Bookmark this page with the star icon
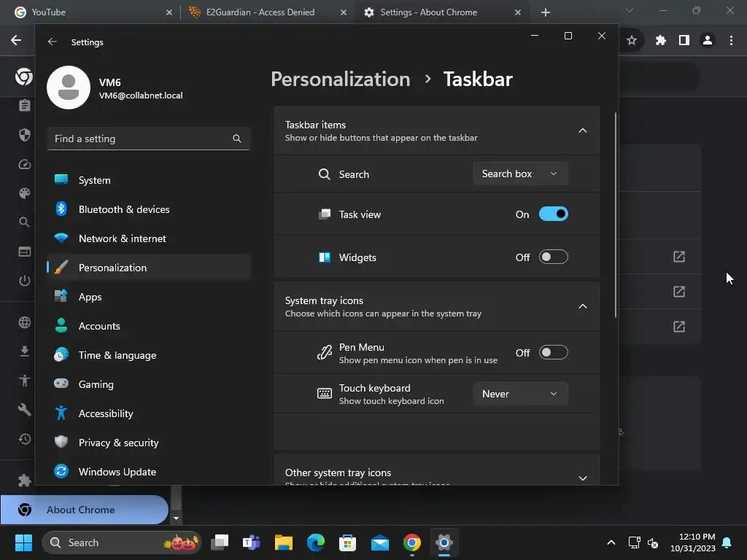 coord(631,41)
